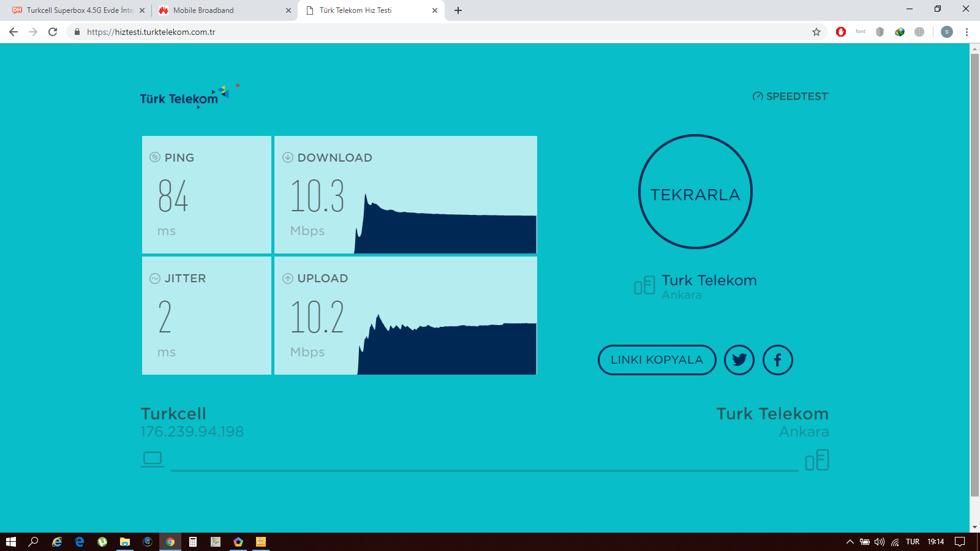Launch Microsoft Edge from taskbar
Screen dimensions: 980x551
(80, 542)
